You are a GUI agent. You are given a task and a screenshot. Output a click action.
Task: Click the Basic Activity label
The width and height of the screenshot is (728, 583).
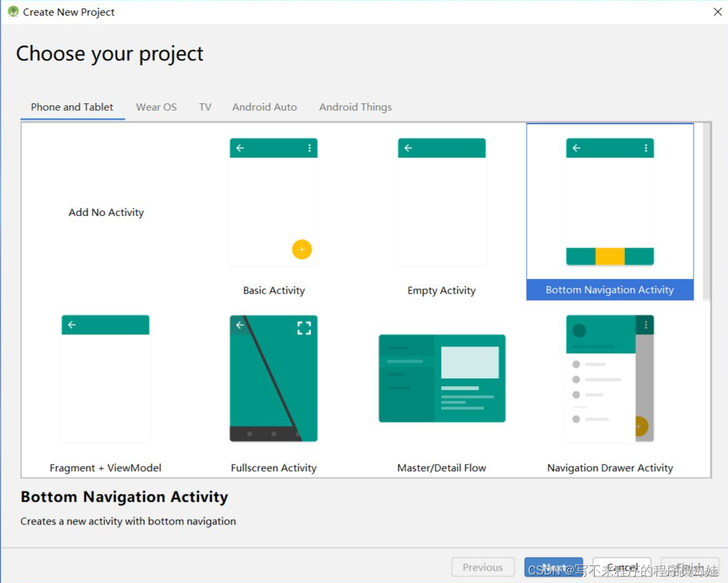click(x=274, y=291)
